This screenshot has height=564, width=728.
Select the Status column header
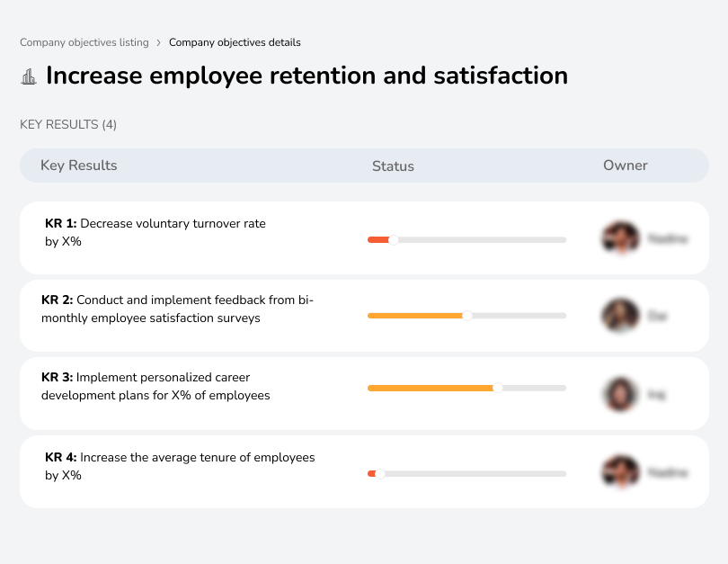point(393,166)
